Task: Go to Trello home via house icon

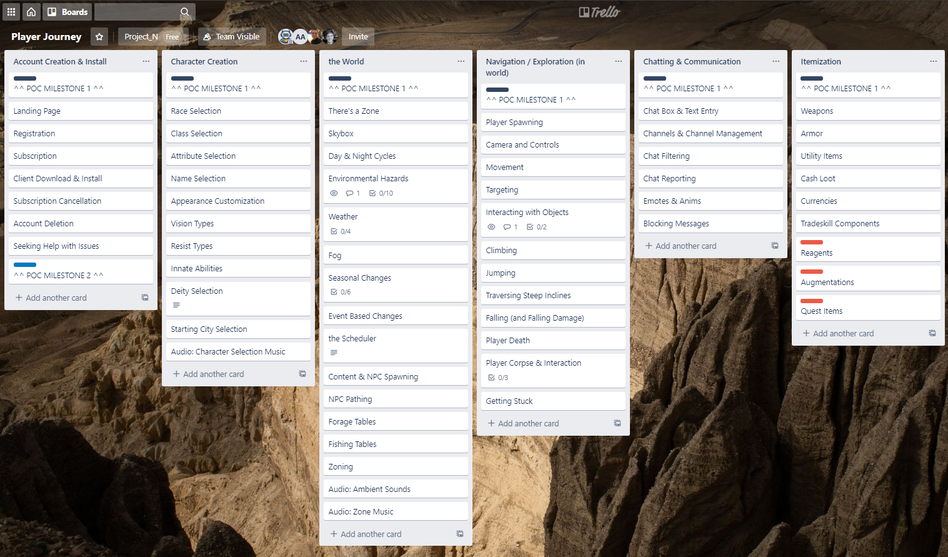Action: (31, 12)
